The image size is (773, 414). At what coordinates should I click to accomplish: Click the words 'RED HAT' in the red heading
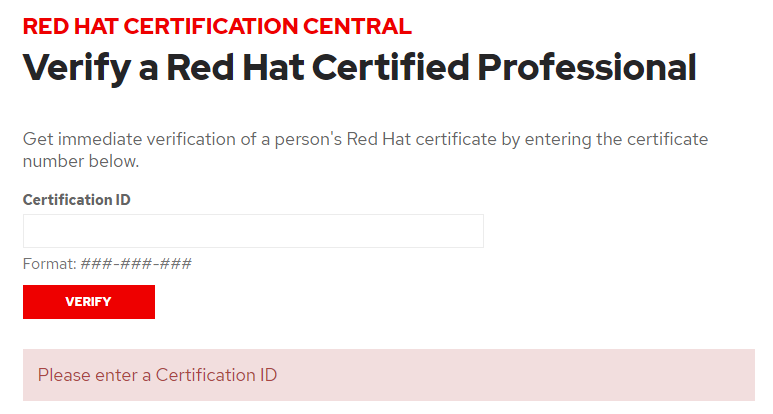coord(70,27)
